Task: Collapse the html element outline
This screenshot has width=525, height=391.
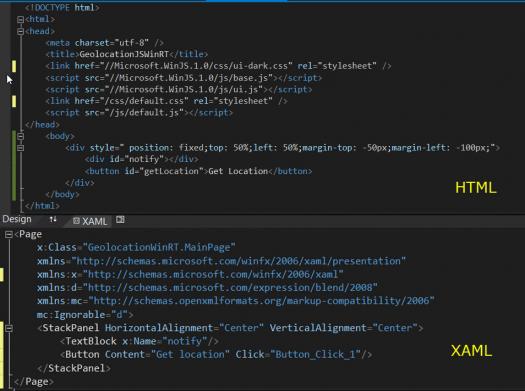Action: [x=20, y=20]
